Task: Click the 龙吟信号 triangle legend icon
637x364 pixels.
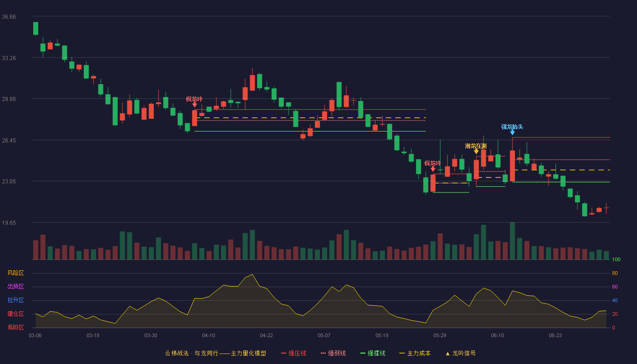Action: point(447,354)
